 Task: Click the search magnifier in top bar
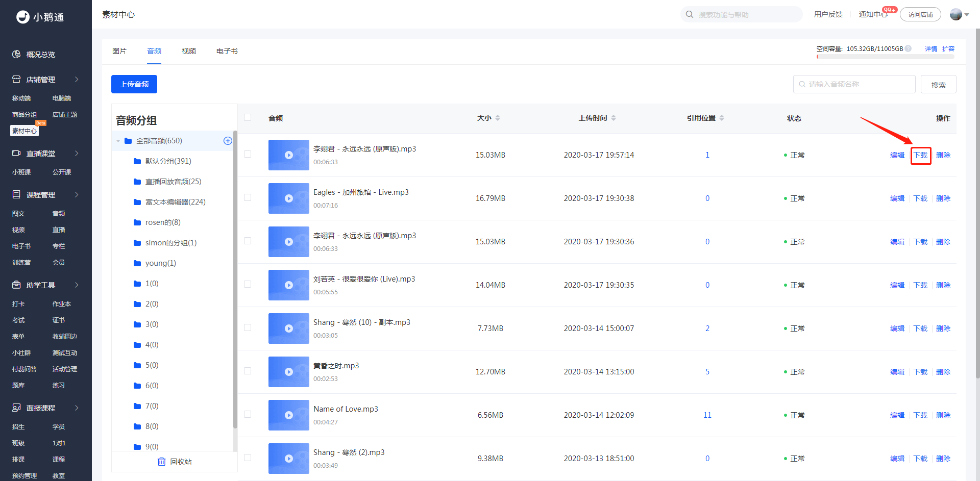[x=690, y=14]
